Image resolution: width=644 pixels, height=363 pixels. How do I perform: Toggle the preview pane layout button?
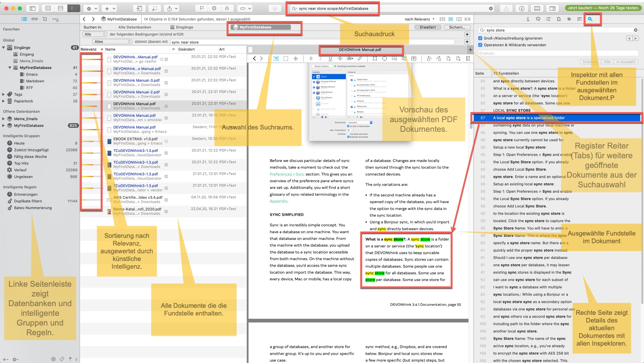point(537,8)
